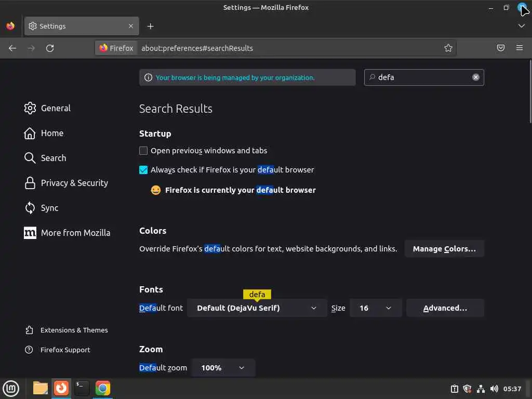Viewport: 532px width, 399px height.
Task: Click the settings page vertical scrollbar
Action: 530,91
